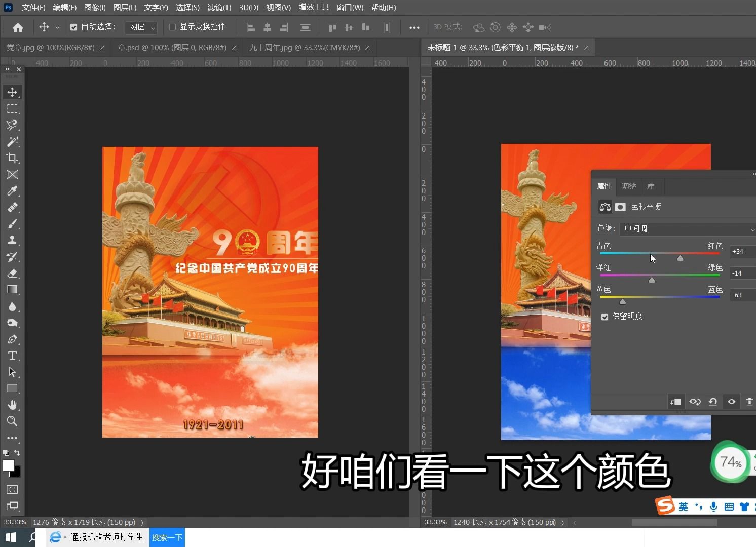Screen dimensions: 756x547
Task: Expand the options bar overflow menu
Action: (414, 27)
